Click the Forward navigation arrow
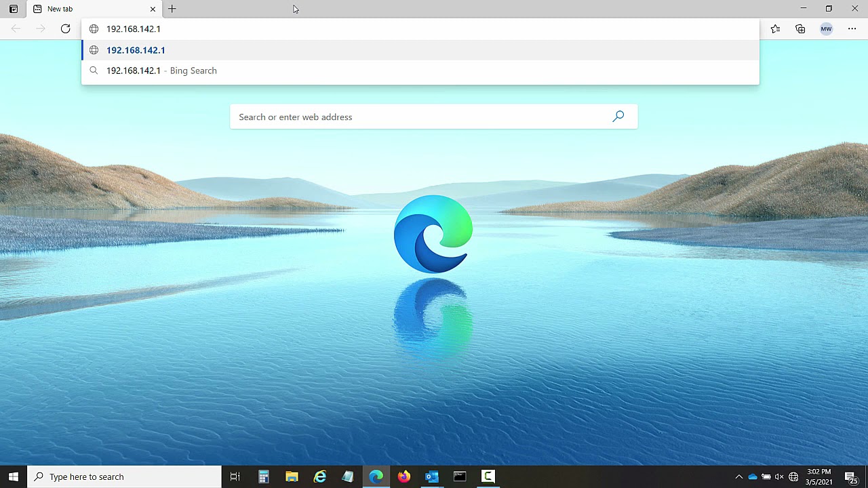868x488 pixels. pyautogui.click(x=41, y=28)
